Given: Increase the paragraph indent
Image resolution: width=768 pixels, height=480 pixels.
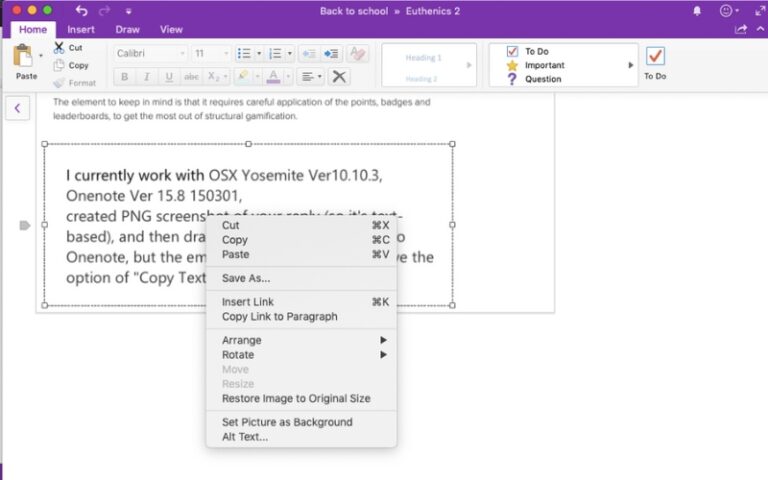Looking at the screenshot, I should click(x=331, y=54).
